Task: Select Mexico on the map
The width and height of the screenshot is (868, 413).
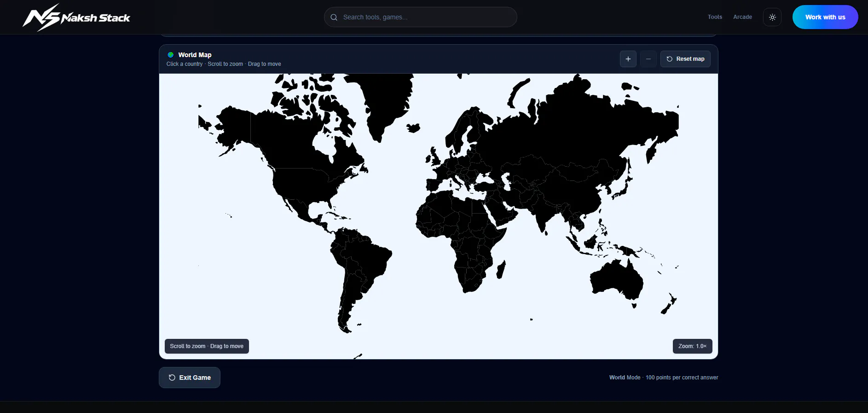Action: pos(301,210)
